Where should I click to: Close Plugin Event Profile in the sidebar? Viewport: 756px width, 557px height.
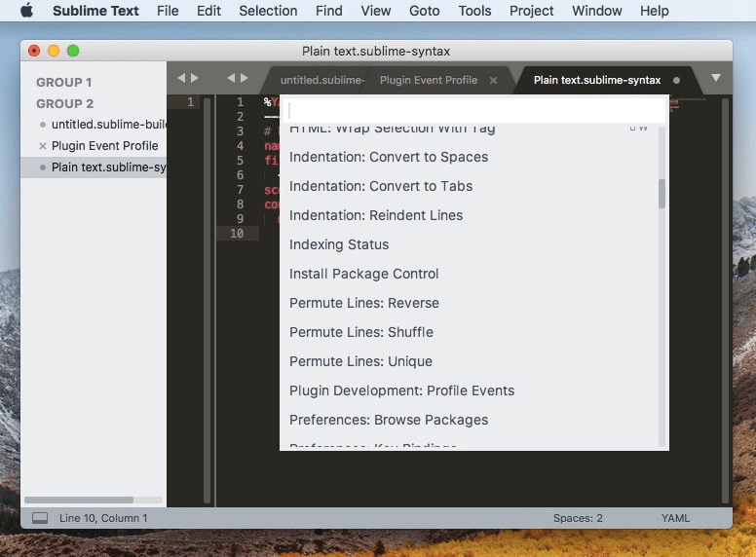click(x=42, y=146)
